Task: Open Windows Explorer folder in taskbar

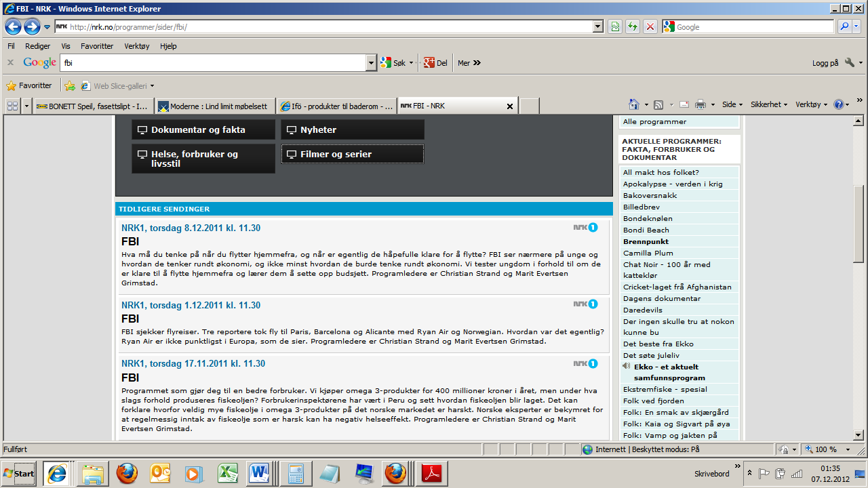Action: coord(92,473)
